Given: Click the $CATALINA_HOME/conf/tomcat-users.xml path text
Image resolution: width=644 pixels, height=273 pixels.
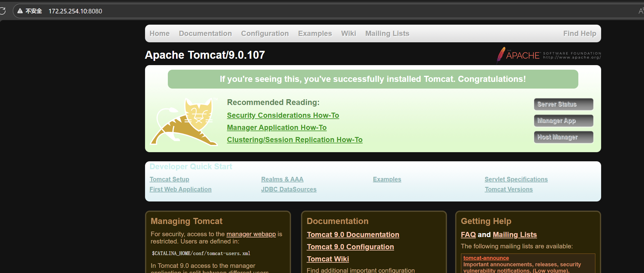Looking at the screenshot, I should coord(201,253).
